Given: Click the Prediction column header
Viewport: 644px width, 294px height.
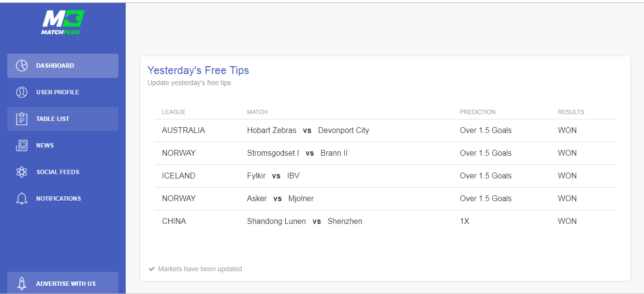Looking at the screenshot, I should [x=478, y=112].
